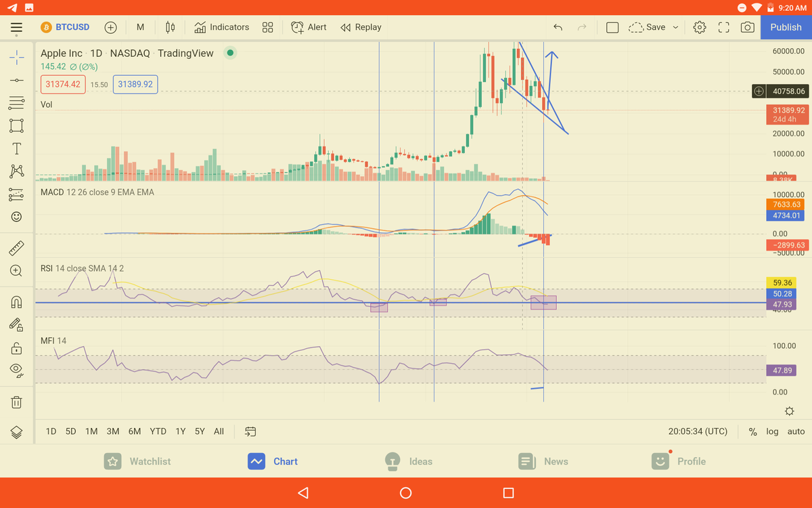Select the 5D date range
The height and width of the screenshot is (508, 812).
(x=71, y=431)
